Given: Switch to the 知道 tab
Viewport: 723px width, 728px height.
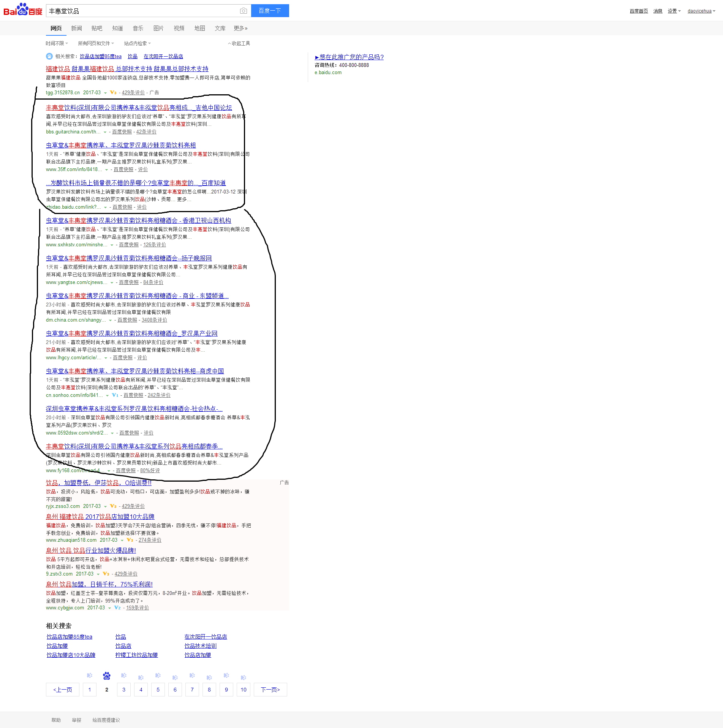Looking at the screenshot, I should pos(117,28).
